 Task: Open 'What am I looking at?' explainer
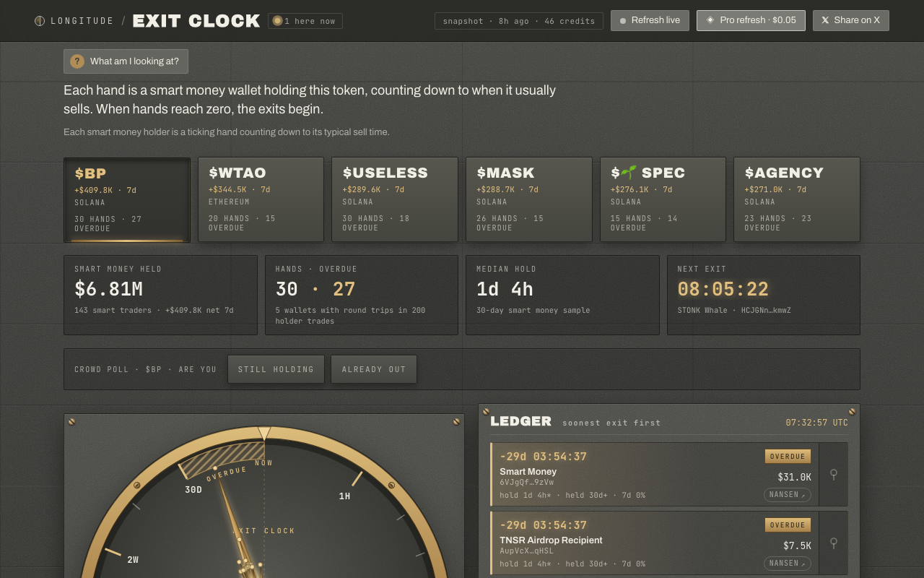[126, 61]
